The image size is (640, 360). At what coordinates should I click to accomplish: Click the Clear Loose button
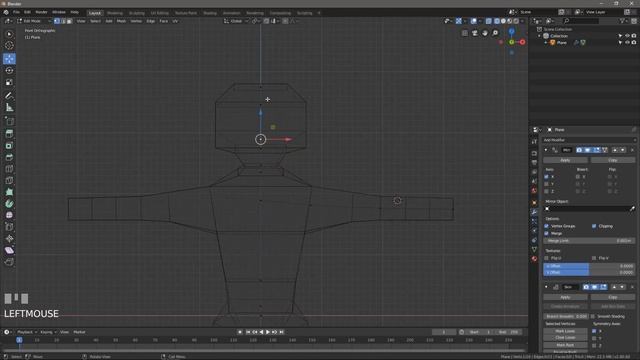565,338
